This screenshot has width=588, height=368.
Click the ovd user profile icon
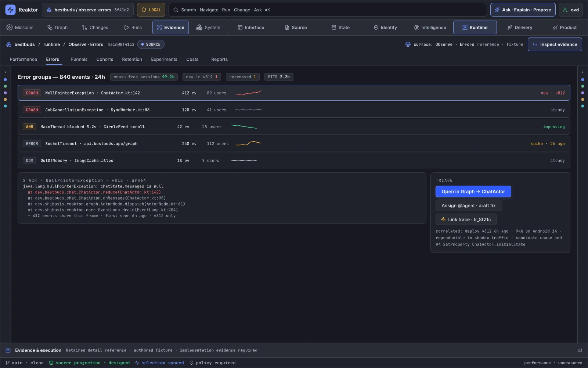pos(565,10)
